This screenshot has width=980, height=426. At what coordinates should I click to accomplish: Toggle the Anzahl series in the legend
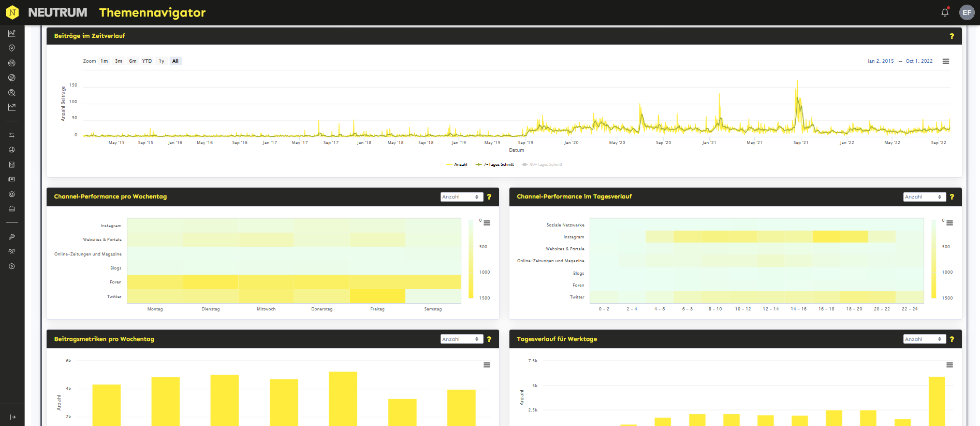point(457,164)
